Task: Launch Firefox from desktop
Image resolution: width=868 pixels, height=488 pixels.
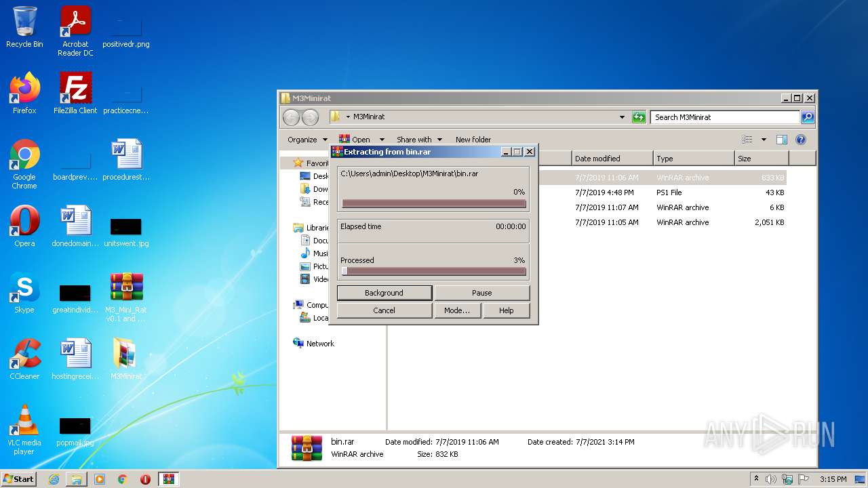Action: click(x=24, y=94)
